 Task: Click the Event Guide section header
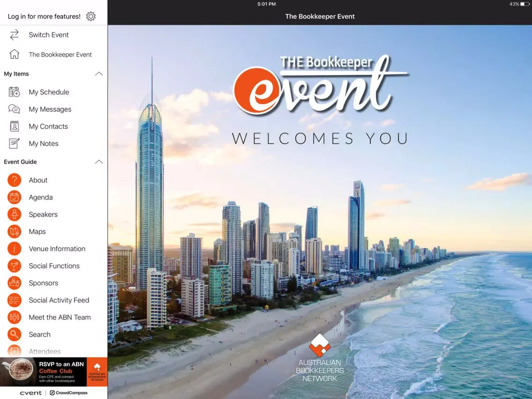53,162
